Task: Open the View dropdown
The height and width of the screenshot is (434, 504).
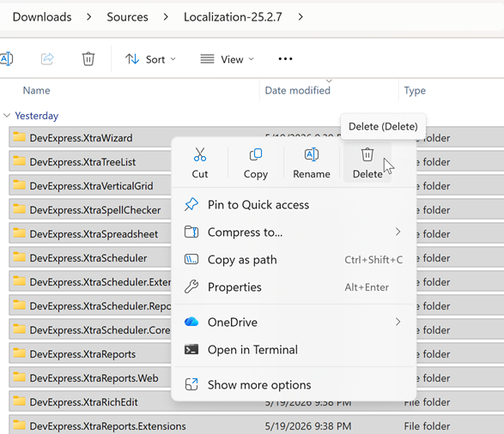Action: [227, 59]
